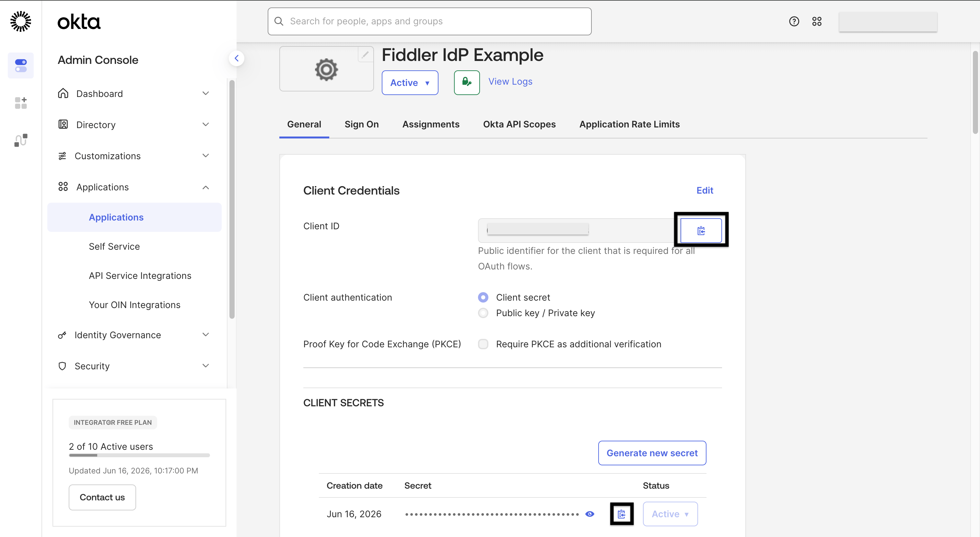Click the Creation date column header

[354, 486]
